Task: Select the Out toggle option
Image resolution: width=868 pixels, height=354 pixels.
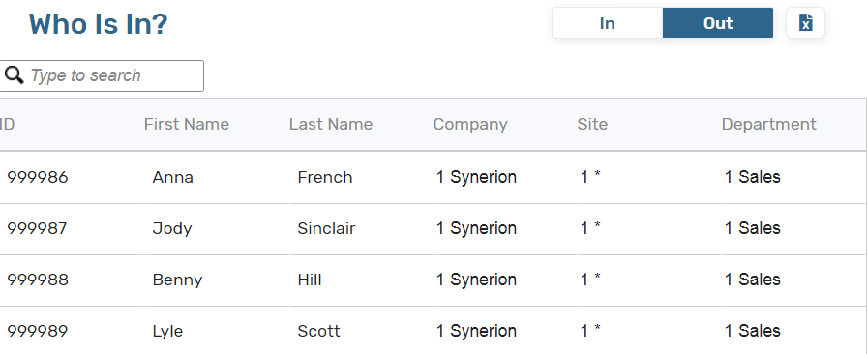Action: click(718, 22)
